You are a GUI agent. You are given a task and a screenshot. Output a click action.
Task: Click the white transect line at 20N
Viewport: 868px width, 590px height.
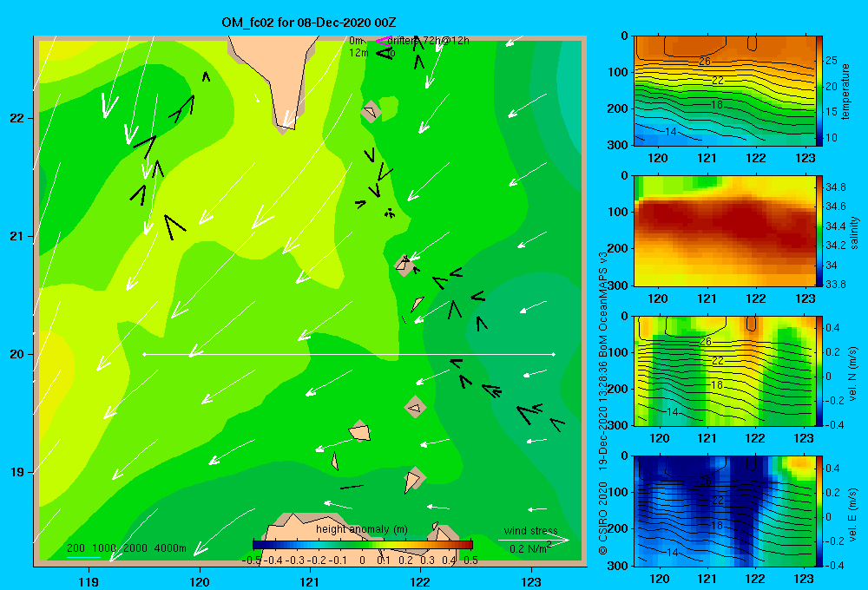[x=349, y=354]
